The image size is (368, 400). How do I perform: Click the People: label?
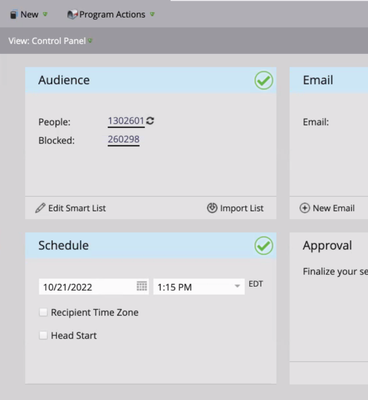click(x=54, y=122)
